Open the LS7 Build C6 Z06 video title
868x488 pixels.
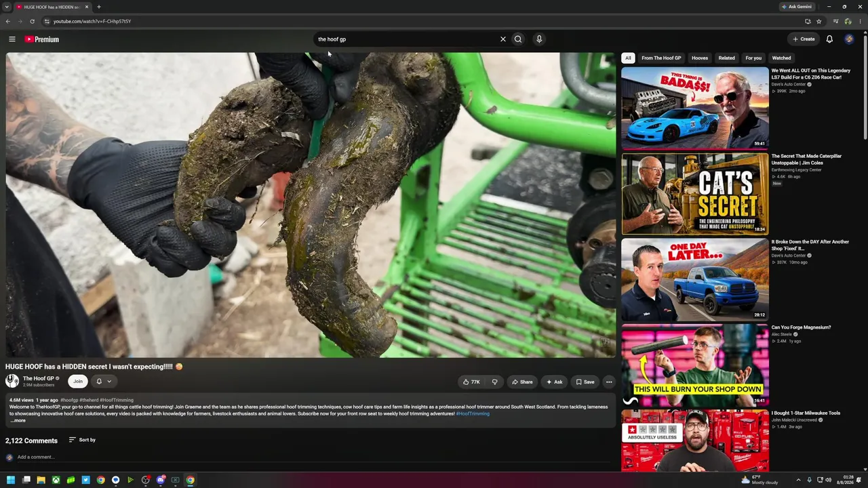pyautogui.click(x=810, y=74)
